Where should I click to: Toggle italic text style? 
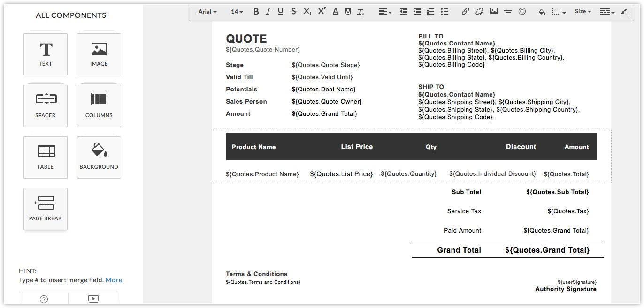click(268, 12)
